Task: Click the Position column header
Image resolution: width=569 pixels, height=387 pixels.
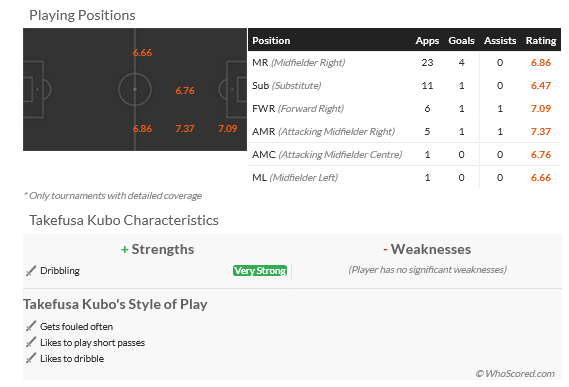Action: 271,41
